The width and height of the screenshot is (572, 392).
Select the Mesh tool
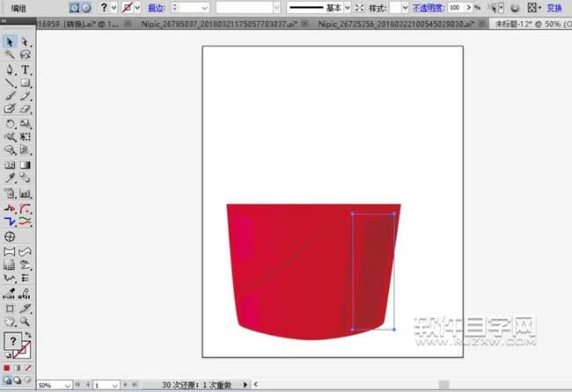[x=10, y=165]
